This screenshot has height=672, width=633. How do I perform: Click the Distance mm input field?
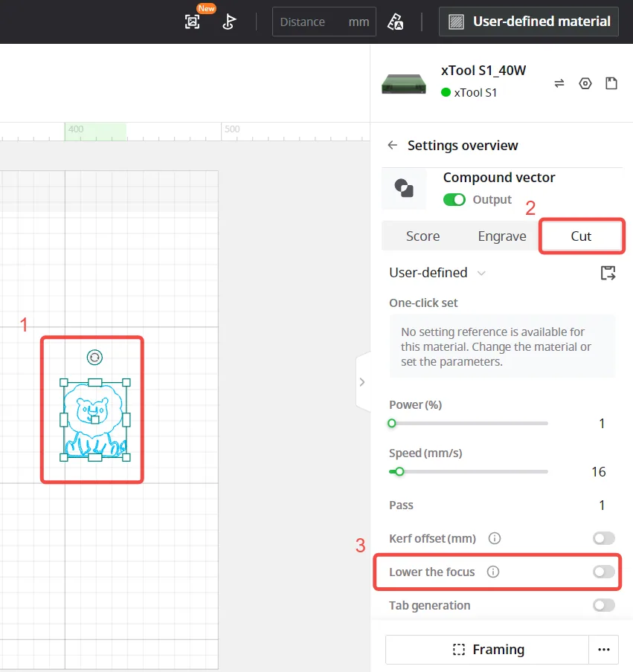pyautogui.click(x=324, y=22)
